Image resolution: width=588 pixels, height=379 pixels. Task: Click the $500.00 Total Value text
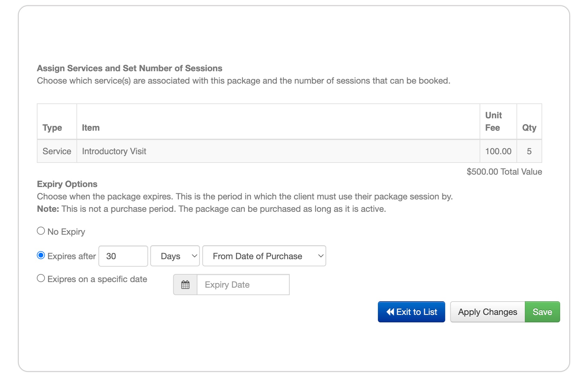[x=504, y=172]
